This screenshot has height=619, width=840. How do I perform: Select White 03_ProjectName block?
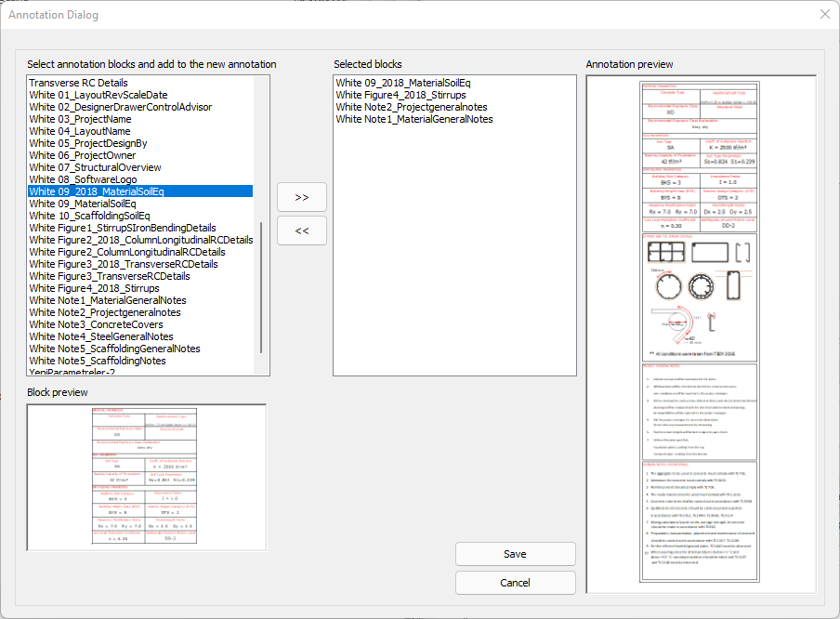coord(80,119)
